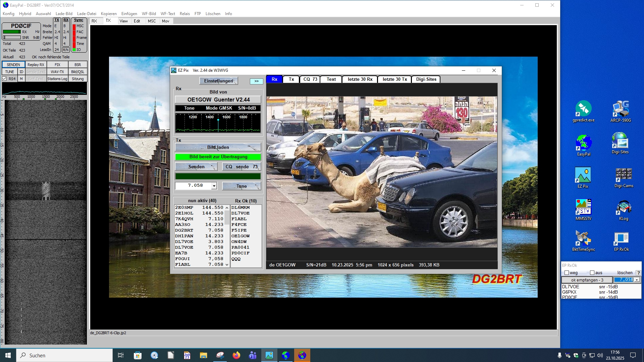Switch to the 'letzte 30 Rx' tab
This screenshot has width=644, height=362.
pos(360,79)
